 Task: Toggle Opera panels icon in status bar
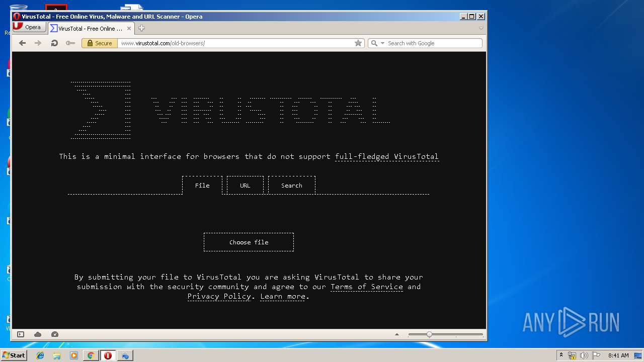pyautogui.click(x=21, y=334)
